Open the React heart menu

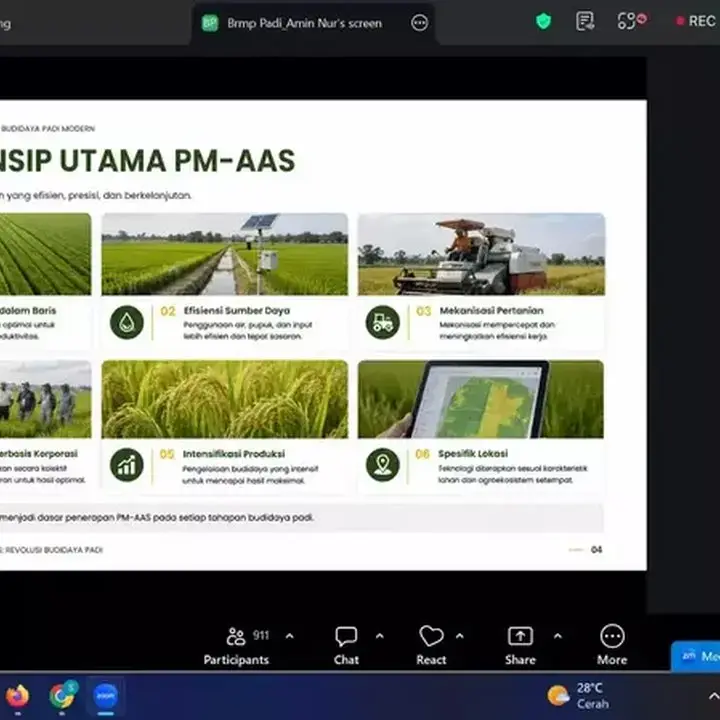pos(431,646)
